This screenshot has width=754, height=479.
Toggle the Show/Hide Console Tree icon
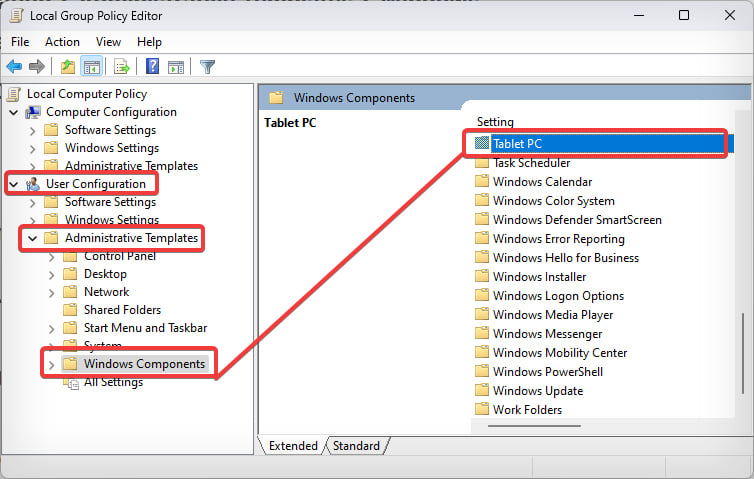click(91, 67)
